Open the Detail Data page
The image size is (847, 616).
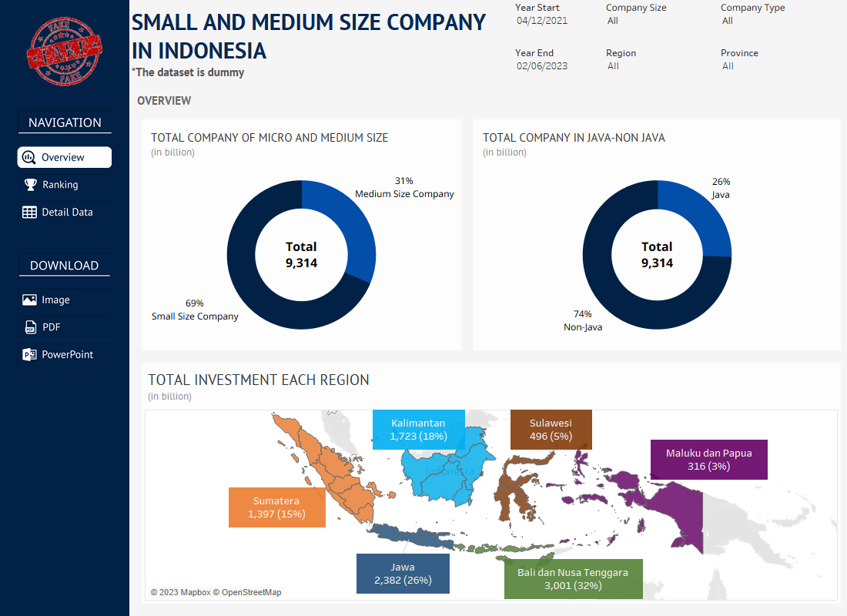pyautogui.click(x=67, y=213)
